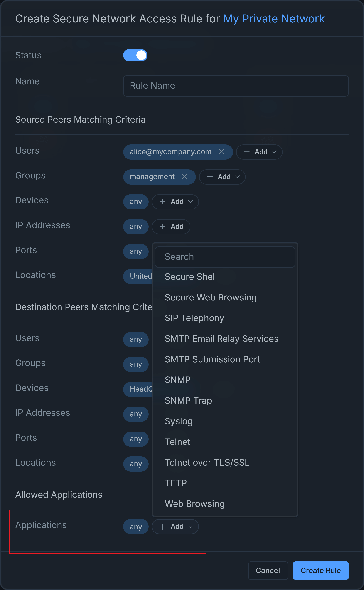
Task: Click plus icon in Applications Add button
Action: tap(162, 527)
